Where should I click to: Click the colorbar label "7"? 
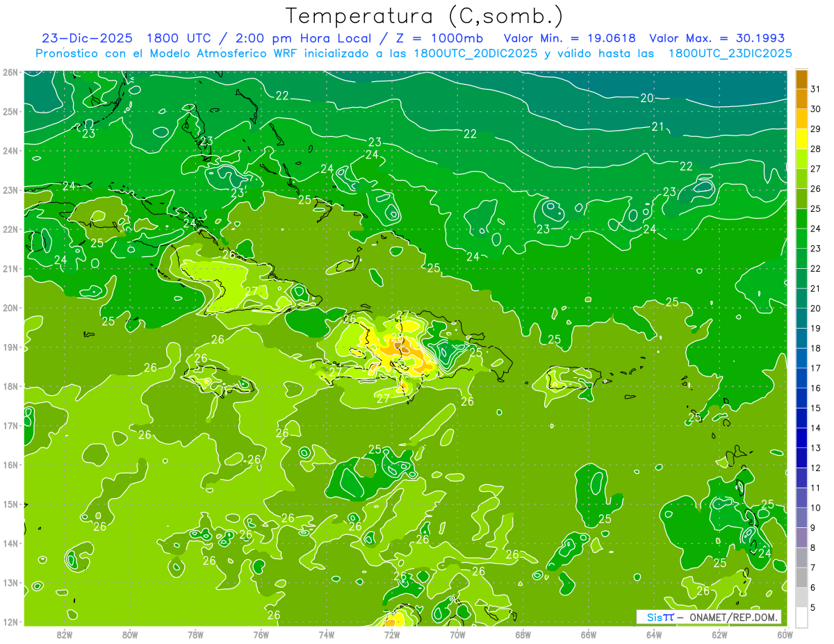coord(813,568)
